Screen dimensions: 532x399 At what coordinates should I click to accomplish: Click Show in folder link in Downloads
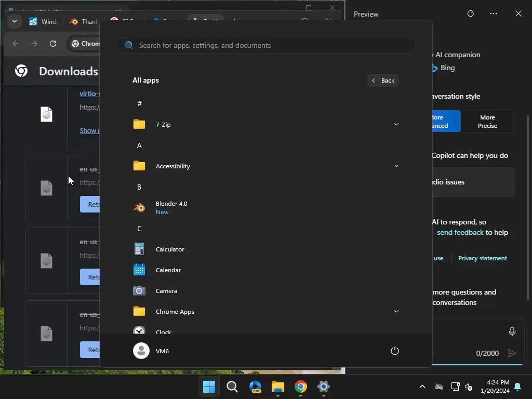[x=89, y=130]
